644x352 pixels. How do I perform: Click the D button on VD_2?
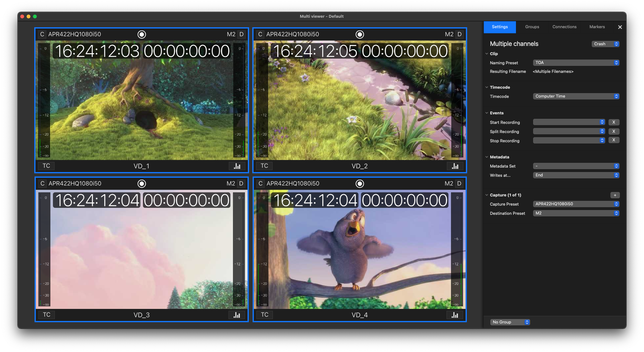pyautogui.click(x=460, y=34)
